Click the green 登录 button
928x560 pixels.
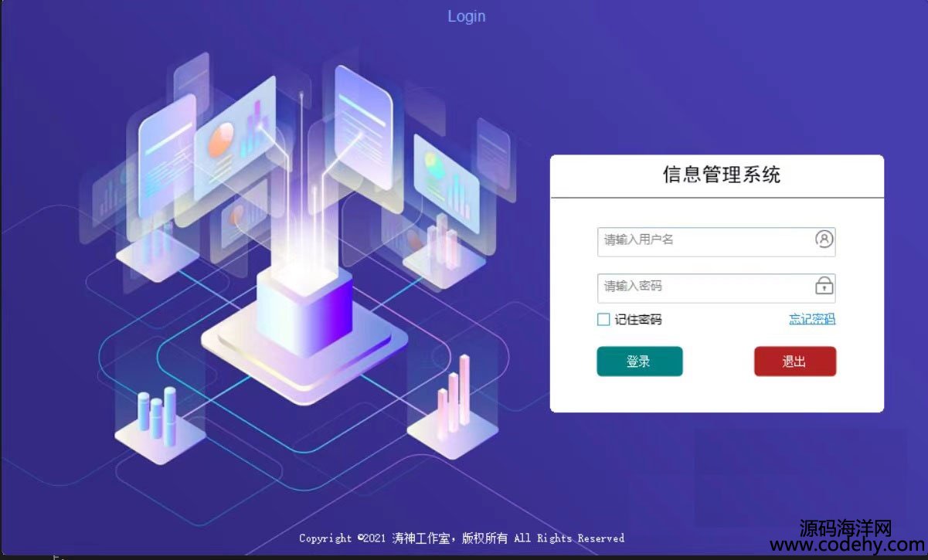pyautogui.click(x=639, y=361)
